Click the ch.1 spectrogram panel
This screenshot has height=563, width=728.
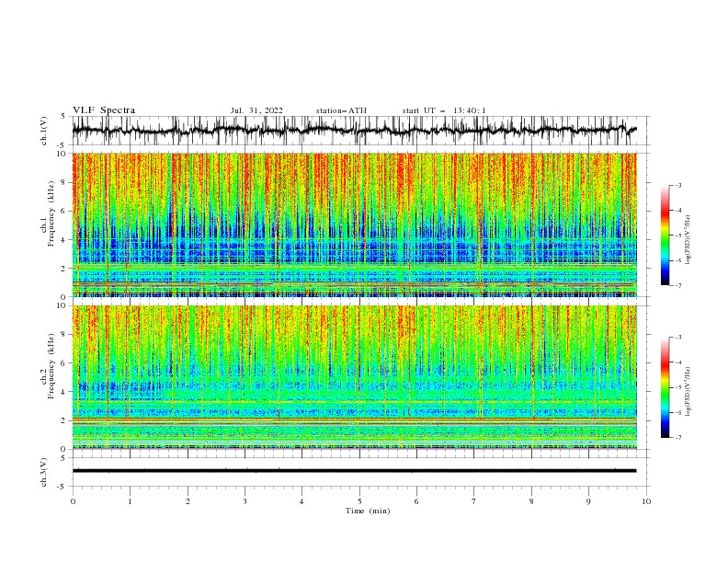pyautogui.click(x=355, y=224)
